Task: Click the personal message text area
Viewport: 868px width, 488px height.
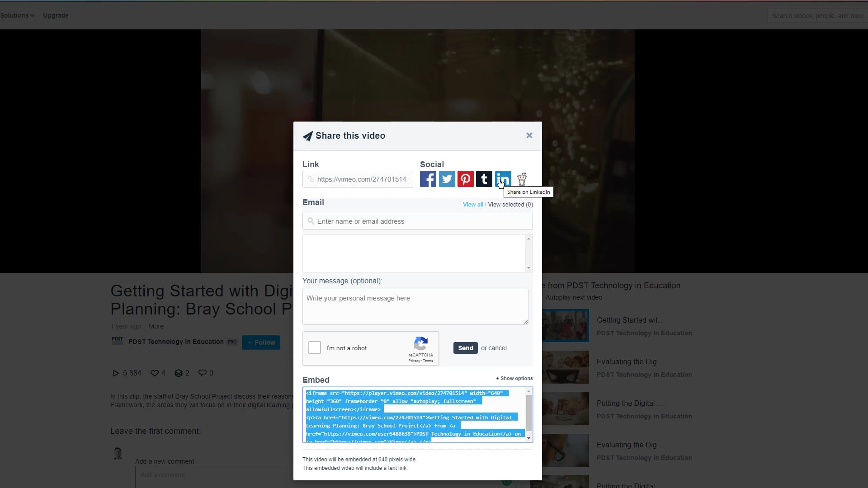Action: pos(415,306)
